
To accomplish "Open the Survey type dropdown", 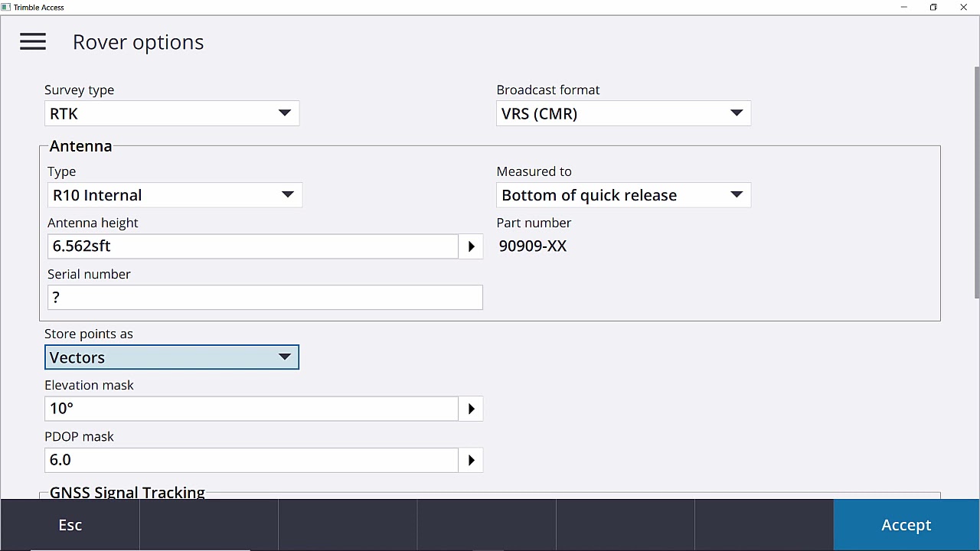I will (x=171, y=113).
